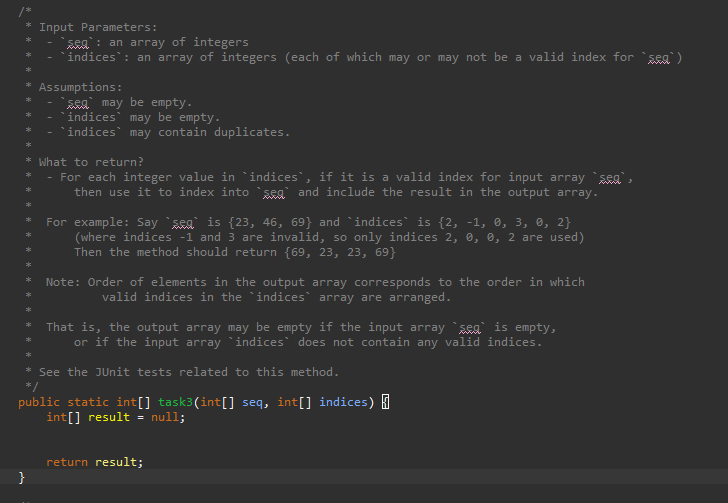Click the 'What to return?' comment line
This screenshot has height=503, width=728.
click(91, 162)
